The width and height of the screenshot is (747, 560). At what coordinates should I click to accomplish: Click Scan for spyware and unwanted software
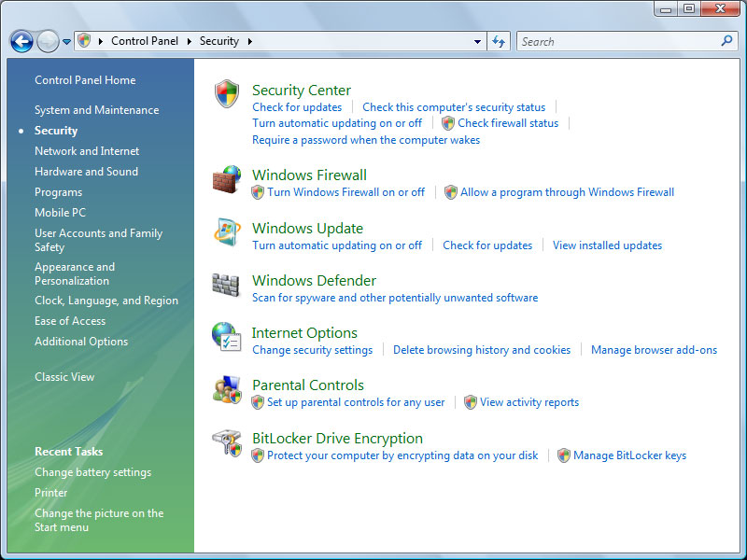(x=395, y=298)
